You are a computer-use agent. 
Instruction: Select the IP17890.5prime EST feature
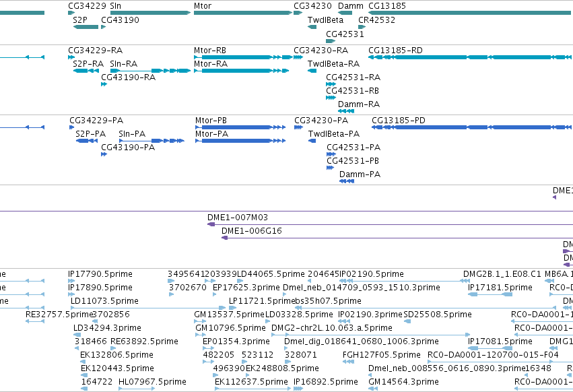(71, 294)
